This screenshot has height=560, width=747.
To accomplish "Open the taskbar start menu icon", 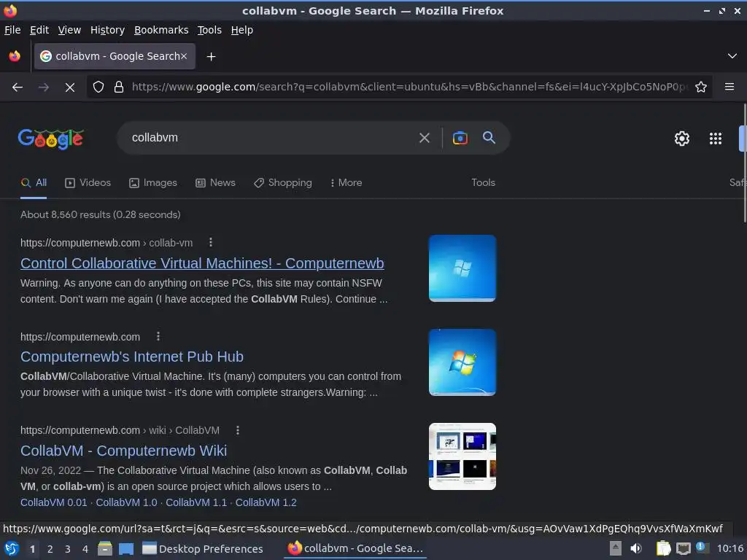I will tap(12, 549).
